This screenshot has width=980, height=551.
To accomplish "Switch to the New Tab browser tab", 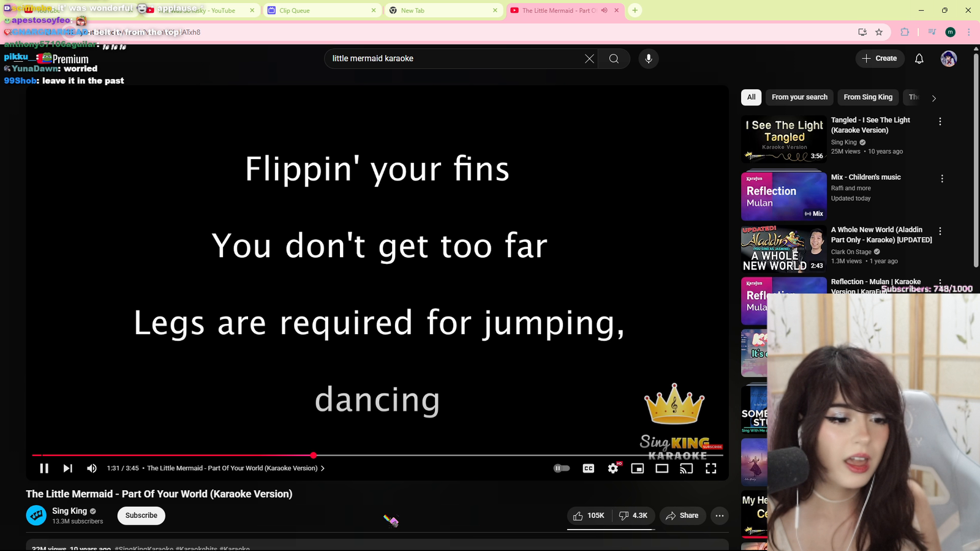I will tap(444, 10).
